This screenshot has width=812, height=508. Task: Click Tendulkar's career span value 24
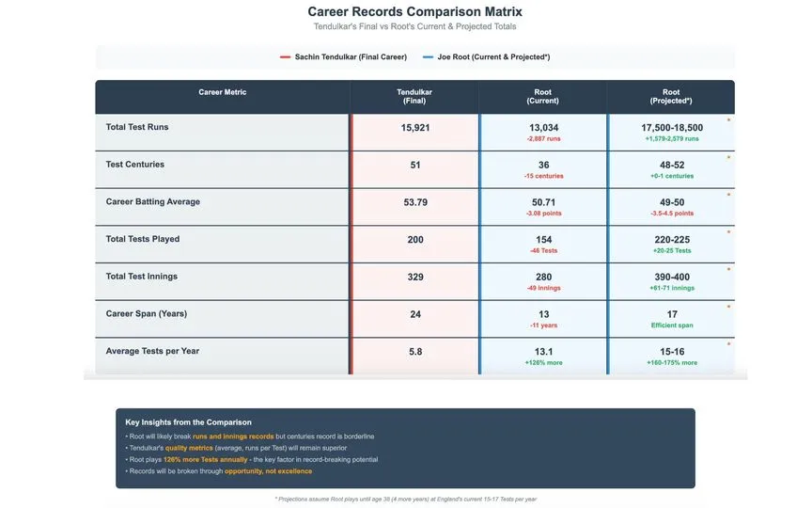(x=415, y=314)
